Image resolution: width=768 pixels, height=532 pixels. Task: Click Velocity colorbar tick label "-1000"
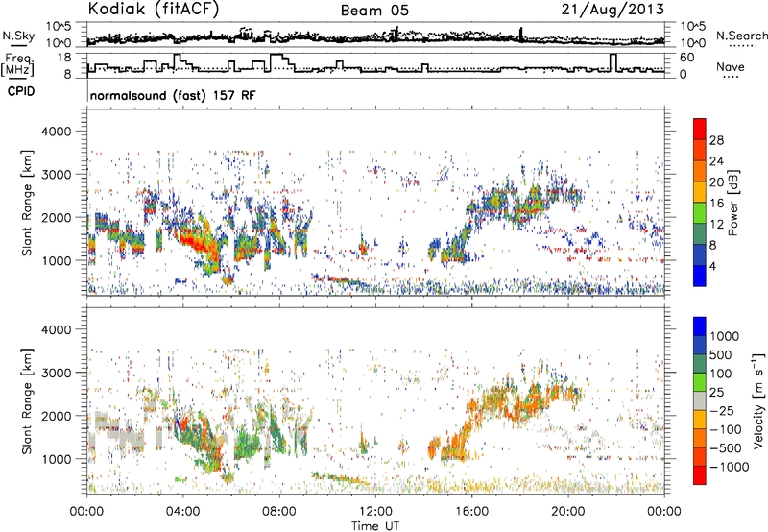point(730,467)
